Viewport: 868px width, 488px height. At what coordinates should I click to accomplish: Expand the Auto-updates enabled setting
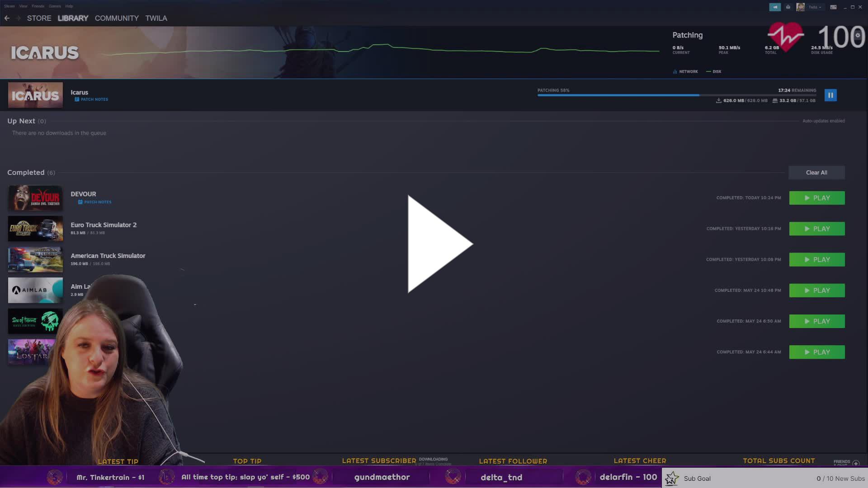click(x=823, y=121)
